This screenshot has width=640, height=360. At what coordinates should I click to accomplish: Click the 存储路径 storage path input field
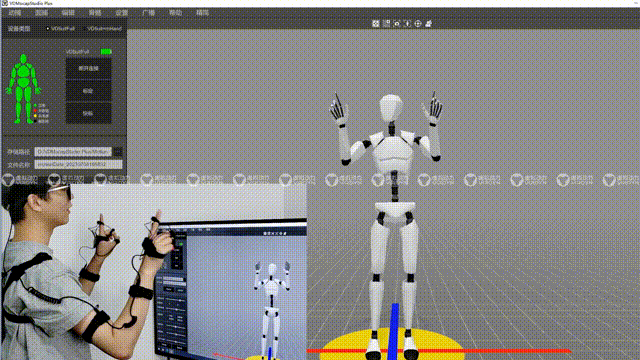pos(73,152)
